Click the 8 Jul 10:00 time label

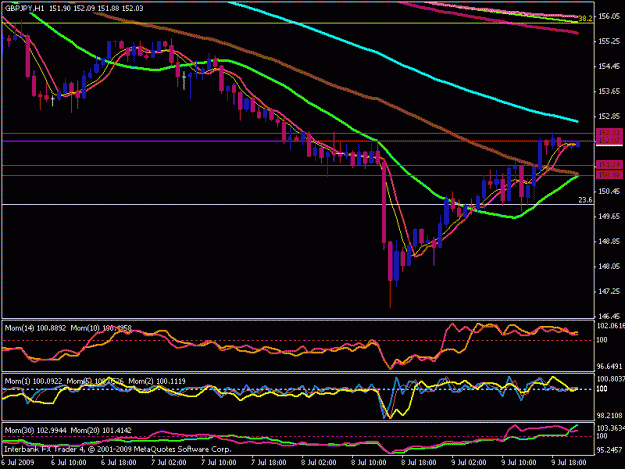[368, 462]
